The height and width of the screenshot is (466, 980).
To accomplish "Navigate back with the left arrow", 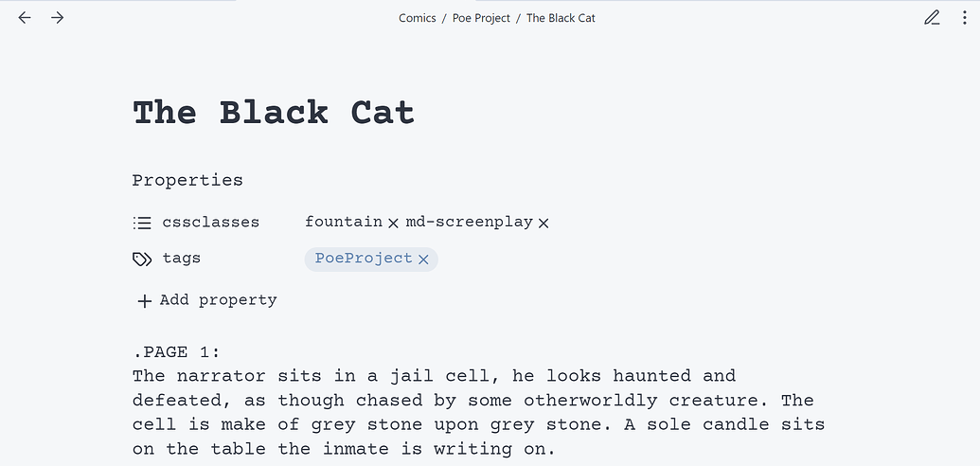I will (25, 17).
